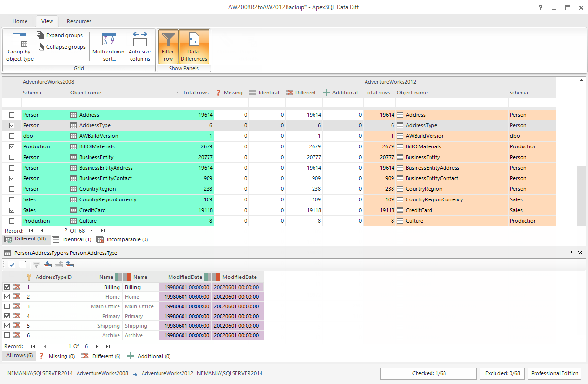This screenshot has width=588, height=384.
Task: Click the Missing column header
Action: (231, 93)
